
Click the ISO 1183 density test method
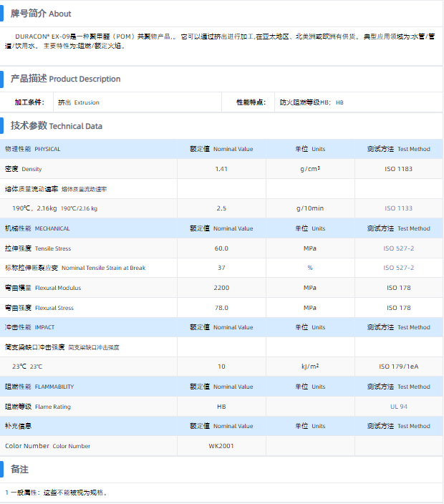[x=398, y=169]
